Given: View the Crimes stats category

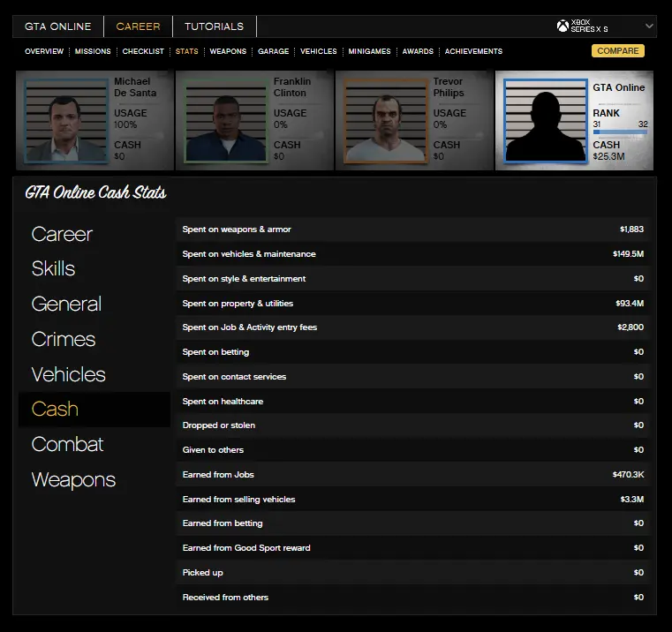Looking at the screenshot, I should pyautogui.click(x=64, y=339).
